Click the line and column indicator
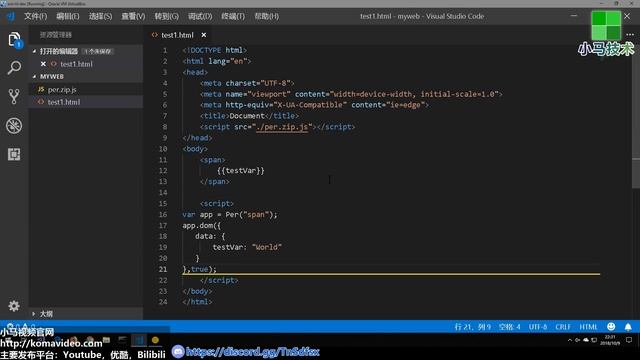The height and width of the screenshot is (360, 640). coord(473,327)
